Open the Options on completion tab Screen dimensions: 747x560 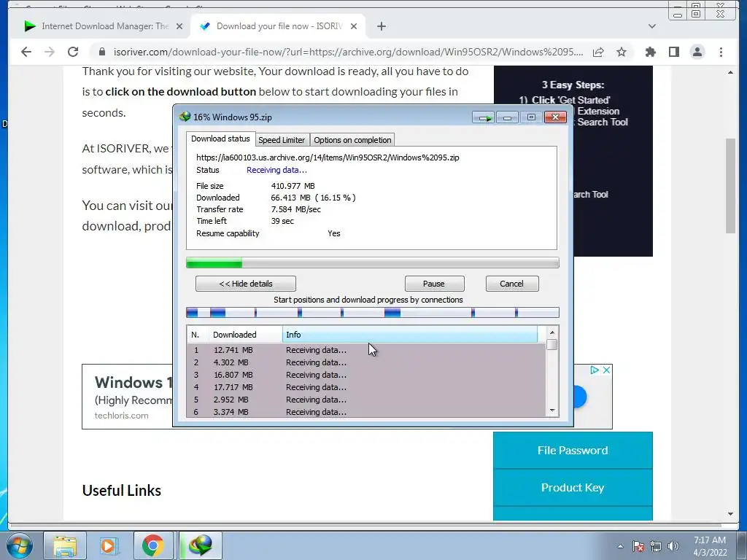point(352,140)
